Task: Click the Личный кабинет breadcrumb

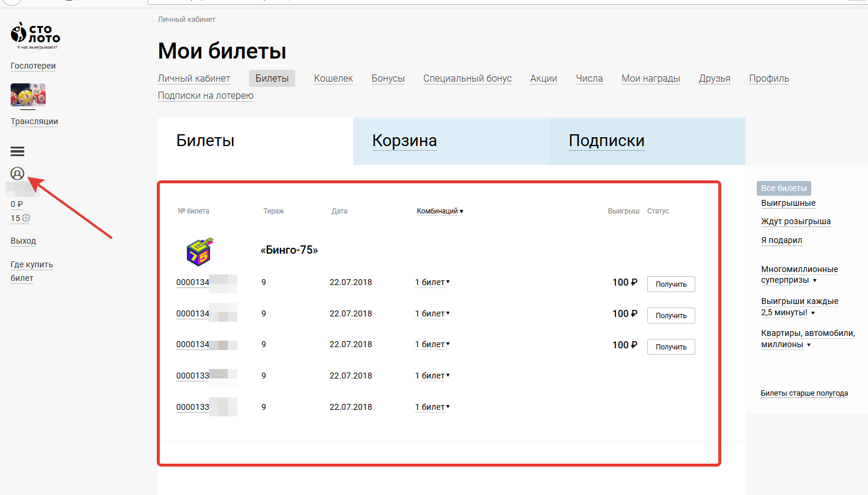Action: (x=186, y=20)
